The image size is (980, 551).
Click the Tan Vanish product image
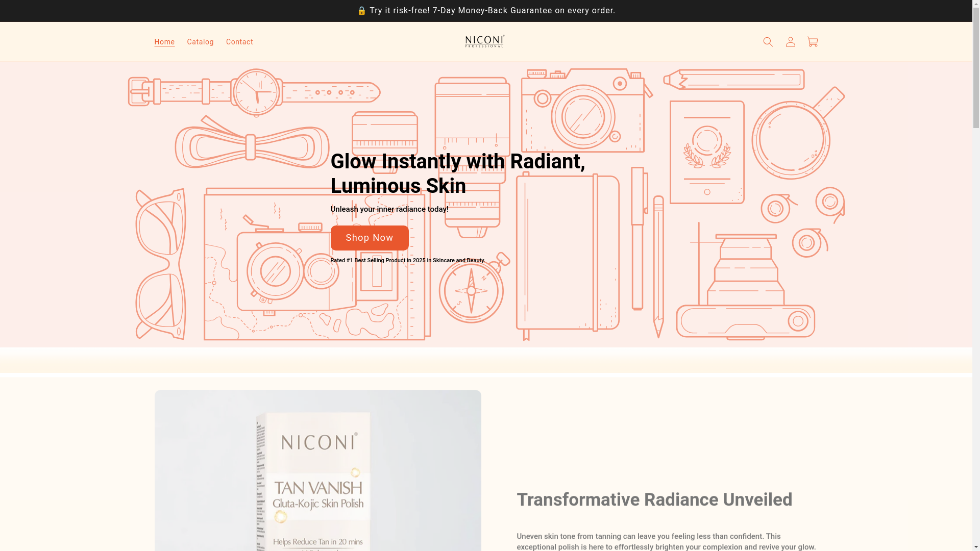click(317, 470)
